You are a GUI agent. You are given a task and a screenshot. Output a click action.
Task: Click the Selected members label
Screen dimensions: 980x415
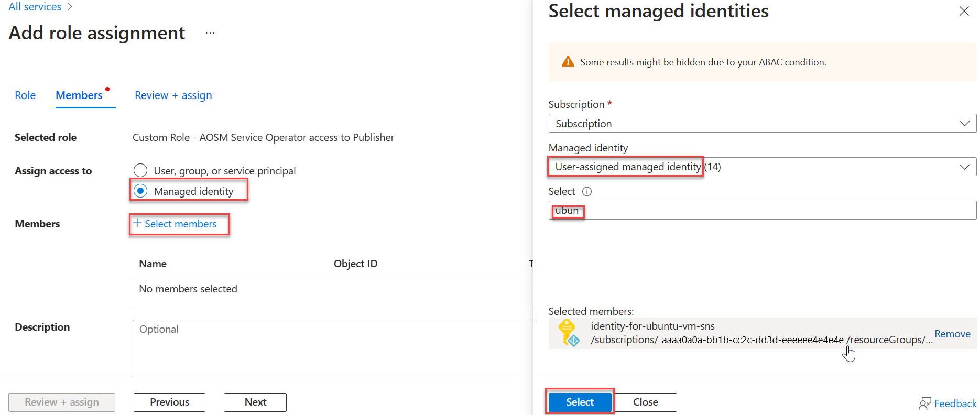click(x=591, y=311)
